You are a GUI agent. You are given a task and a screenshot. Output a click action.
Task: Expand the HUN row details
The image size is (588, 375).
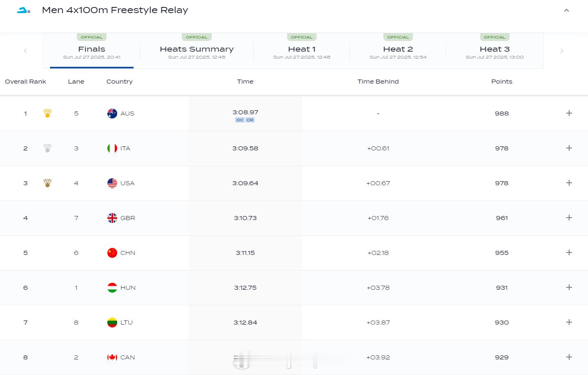(x=569, y=287)
